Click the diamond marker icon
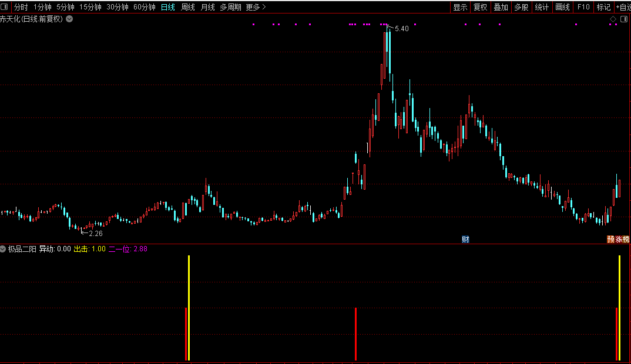This screenshot has width=631, height=364. 613,19
